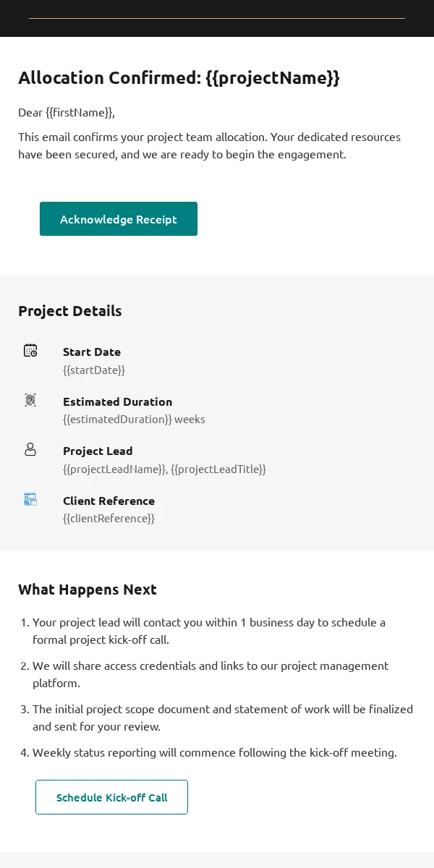Select the Allocation Confirmed heading
The height and width of the screenshot is (868, 434).
pyautogui.click(x=179, y=78)
